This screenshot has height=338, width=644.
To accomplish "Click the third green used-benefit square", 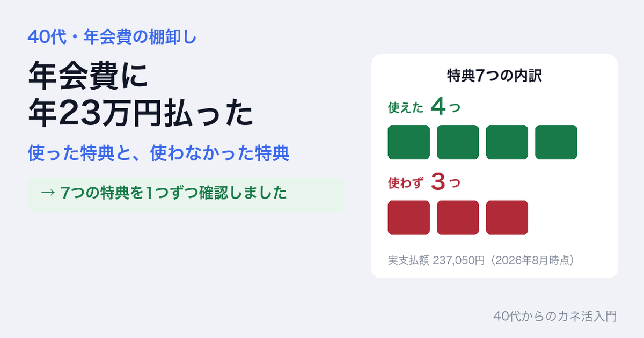I will pyautogui.click(x=507, y=142).
